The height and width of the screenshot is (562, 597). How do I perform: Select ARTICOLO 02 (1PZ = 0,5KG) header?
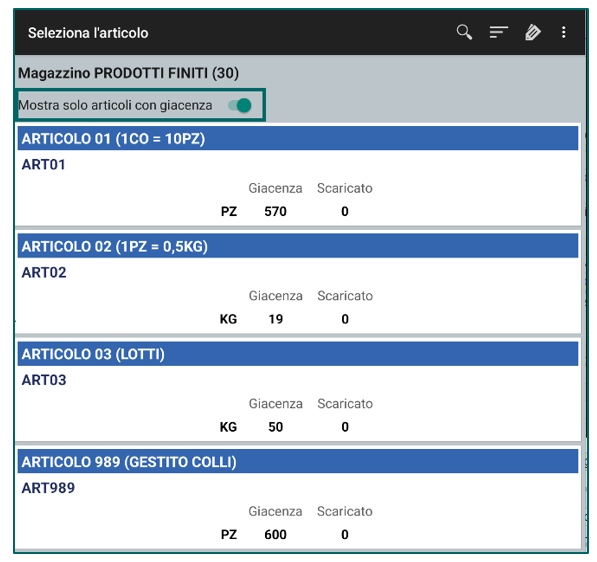pyautogui.click(x=298, y=246)
